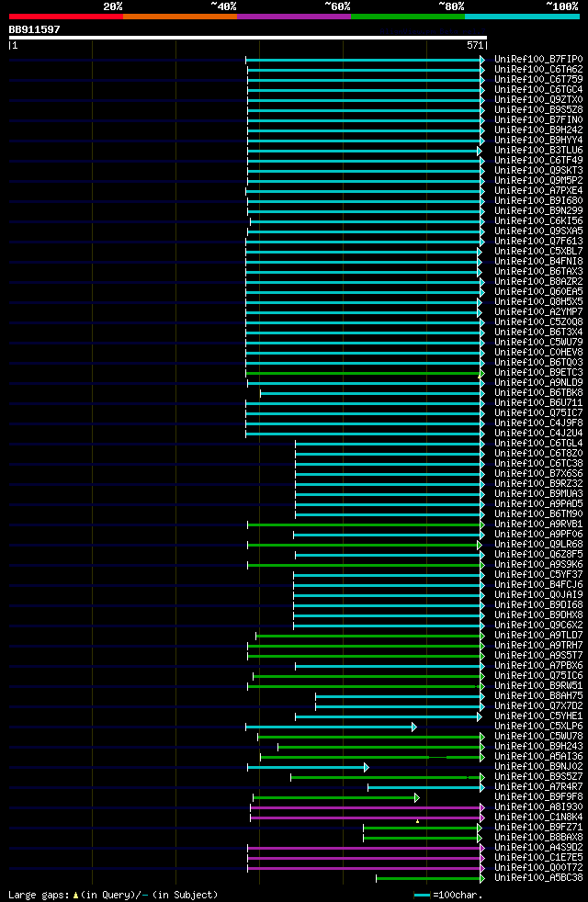This screenshot has width=588, height=902.
Task: Click the short cyan bar for UniRef100_B9NJ02
Action: pyautogui.click(x=309, y=767)
